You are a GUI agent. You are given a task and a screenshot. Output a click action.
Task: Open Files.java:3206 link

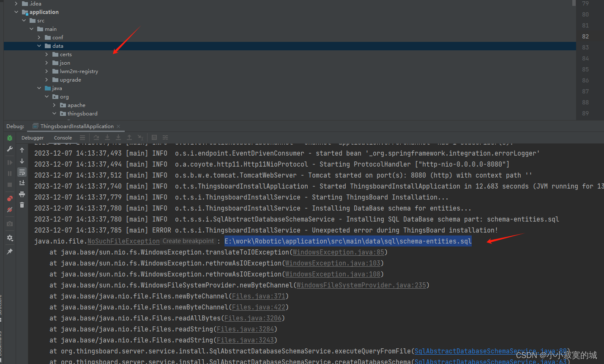point(253,318)
